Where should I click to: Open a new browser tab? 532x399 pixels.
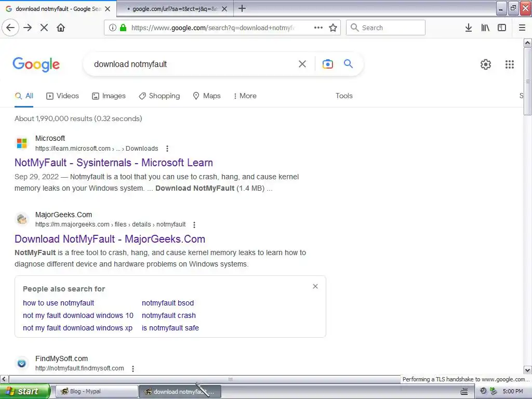[x=242, y=8]
